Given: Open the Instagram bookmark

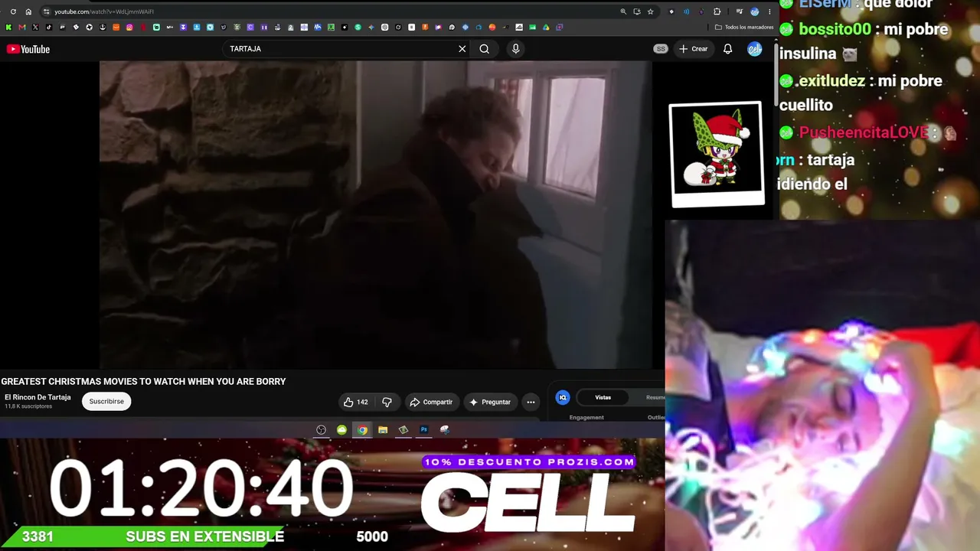Looking at the screenshot, I should tap(129, 28).
